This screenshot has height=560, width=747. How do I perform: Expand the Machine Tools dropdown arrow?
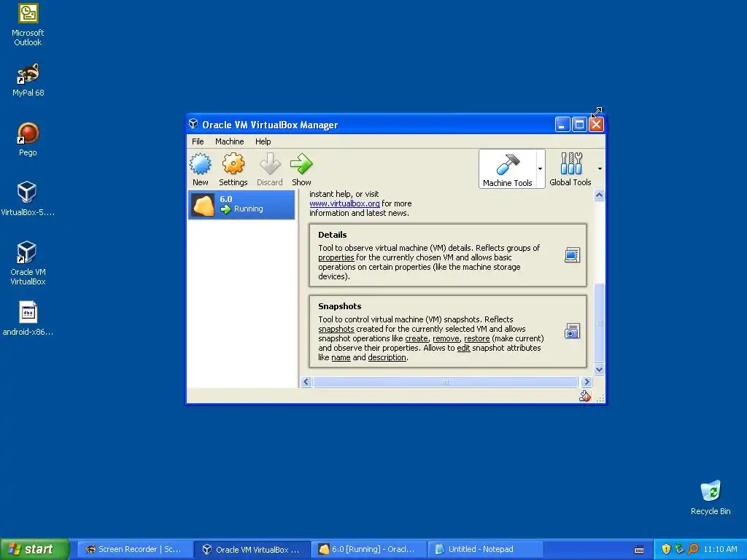[x=541, y=169]
